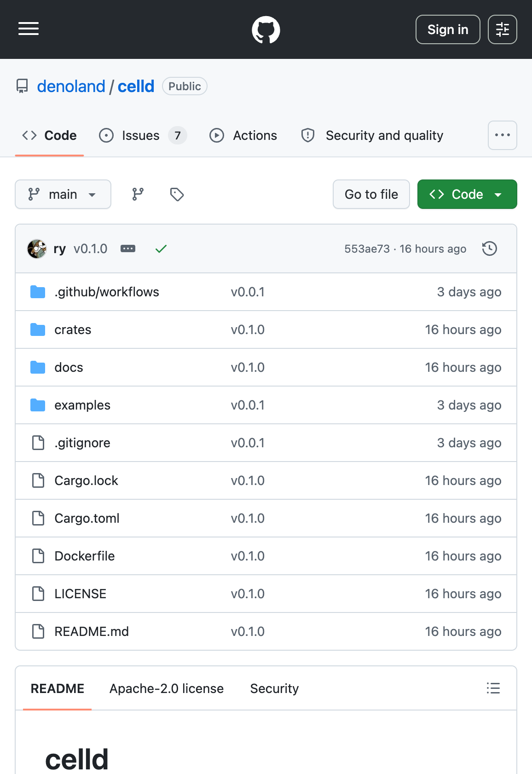Open the Dockerfile
Image resolution: width=532 pixels, height=774 pixels.
pos(85,556)
